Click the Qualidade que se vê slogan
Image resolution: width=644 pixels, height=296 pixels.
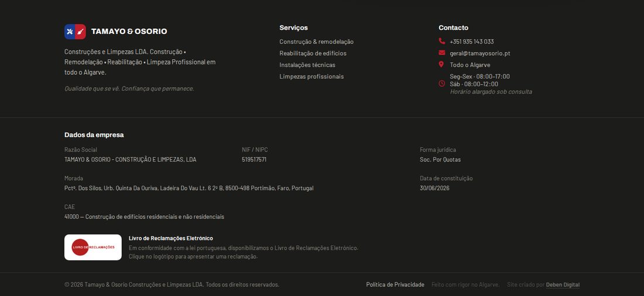(129, 89)
